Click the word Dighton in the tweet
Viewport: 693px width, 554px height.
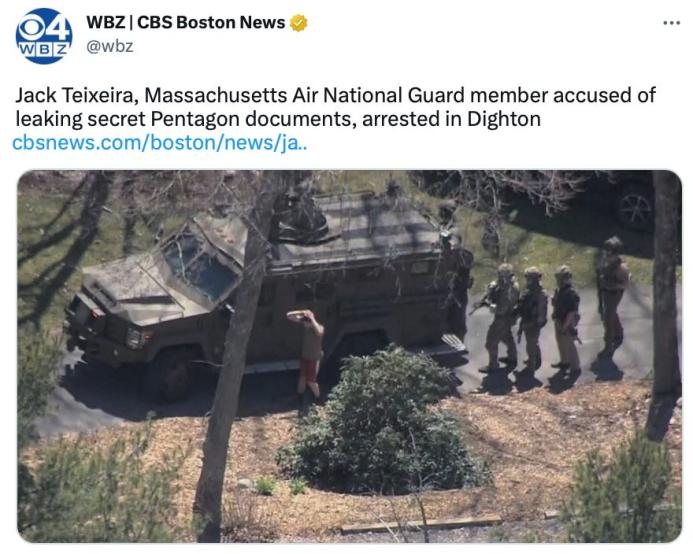tap(503, 119)
